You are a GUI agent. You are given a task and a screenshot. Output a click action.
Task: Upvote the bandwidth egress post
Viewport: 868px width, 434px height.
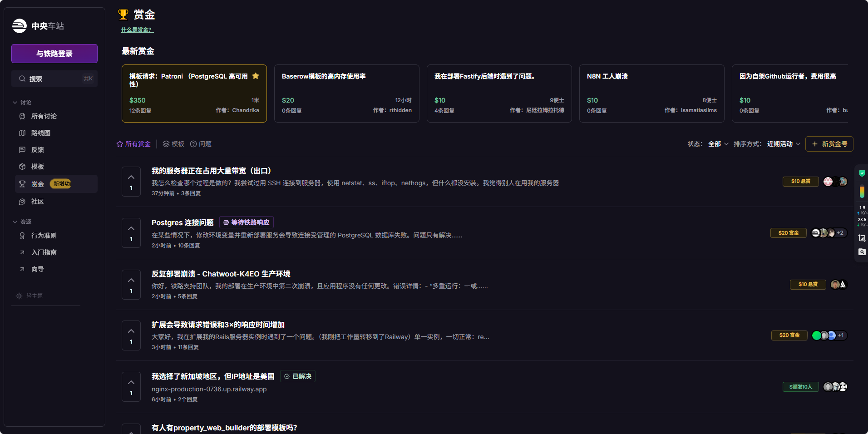[131, 178]
